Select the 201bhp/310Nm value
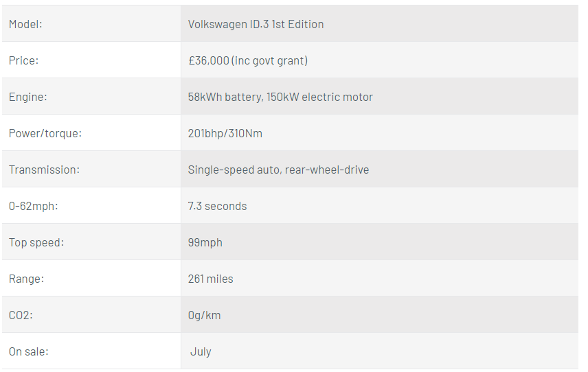Image resolution: width=588 pixels, height=372 pixels. pyautogui.click(x=225, y=133)
